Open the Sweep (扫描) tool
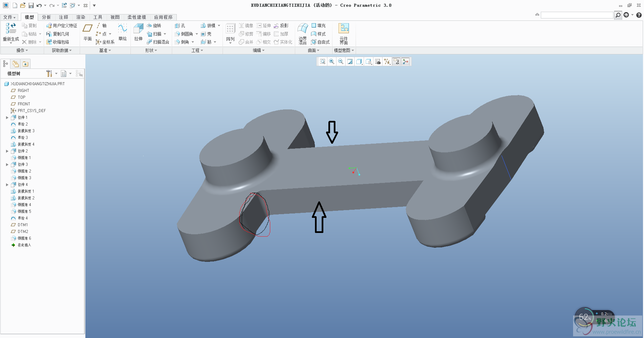The height and width of the screenshot is (338, 644). point(154,34)
